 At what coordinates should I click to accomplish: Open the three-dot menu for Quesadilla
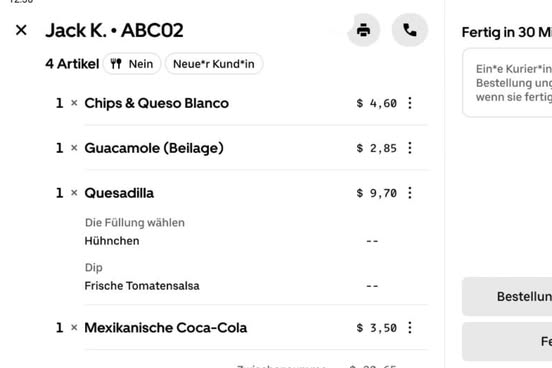coord(410,193)
